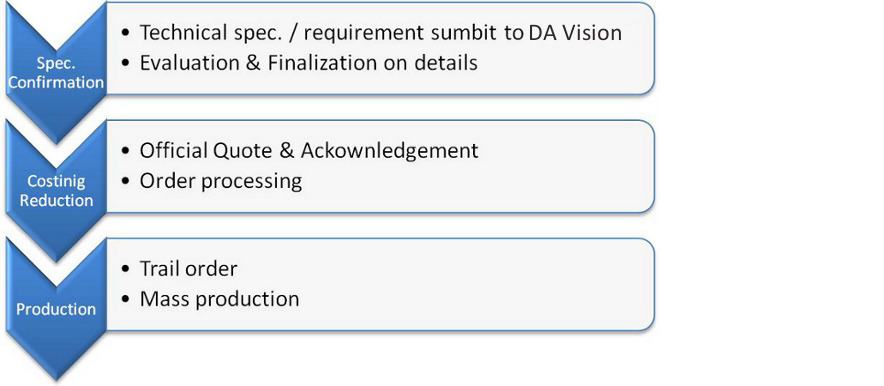Select the Production chevron arrow
Screen dimensions: 884x386
[x=56, y=309]
